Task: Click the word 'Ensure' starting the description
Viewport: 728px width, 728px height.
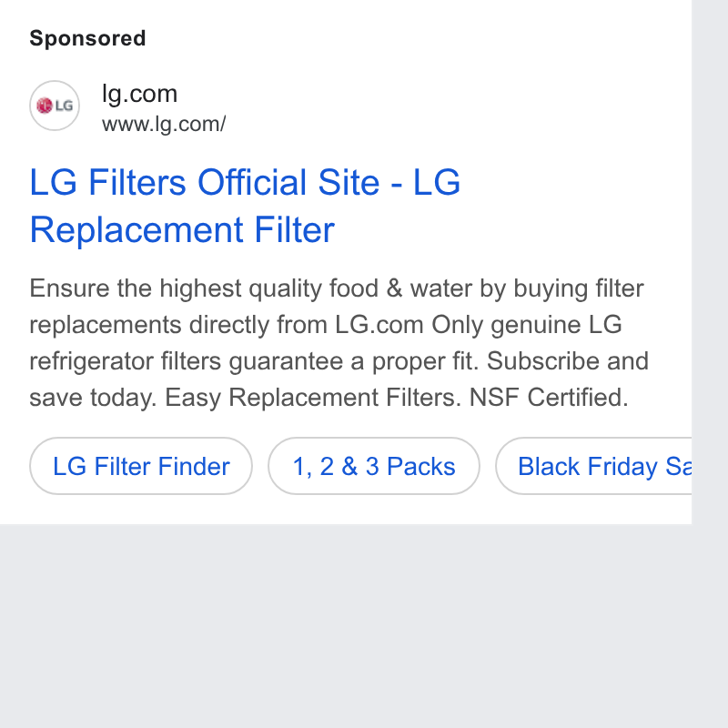Action: tap(69, 288)
